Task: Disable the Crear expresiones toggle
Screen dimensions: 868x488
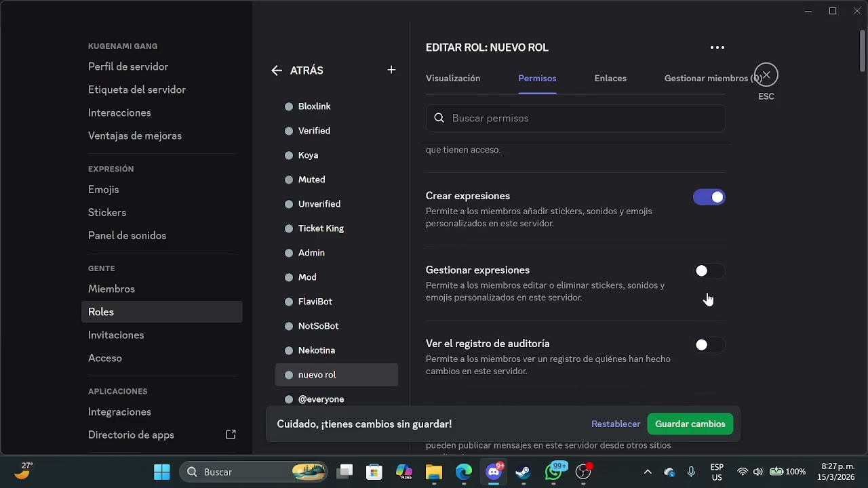Action: pyautogui.click(x=709, y=197)
